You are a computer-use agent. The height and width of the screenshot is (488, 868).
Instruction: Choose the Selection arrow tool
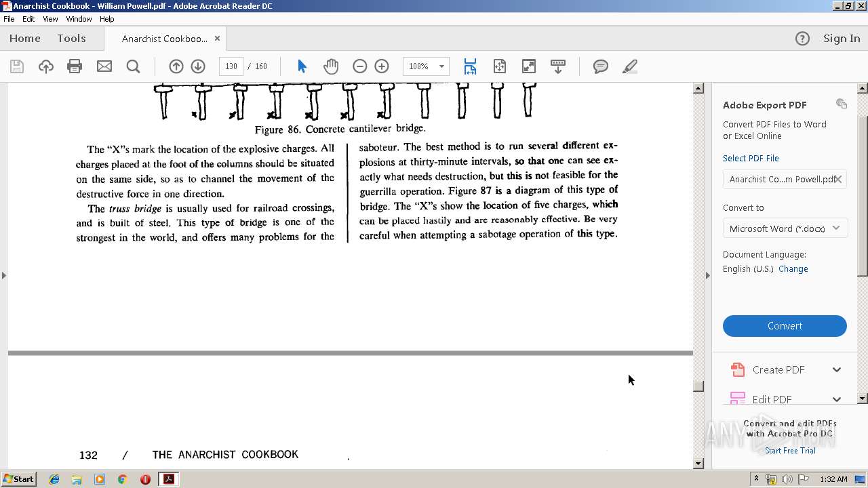[302, 66]
